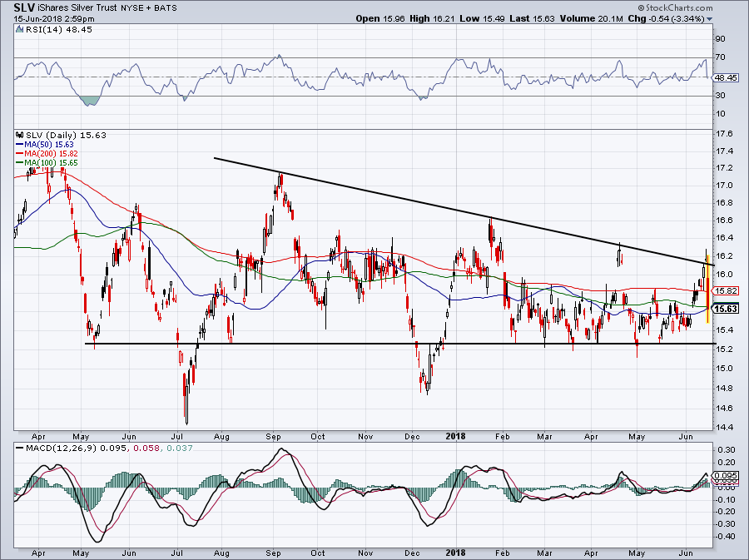Click the green 0.037 MACD histogram value
Viewport: 749px width, 560px height.
point(178,448)
